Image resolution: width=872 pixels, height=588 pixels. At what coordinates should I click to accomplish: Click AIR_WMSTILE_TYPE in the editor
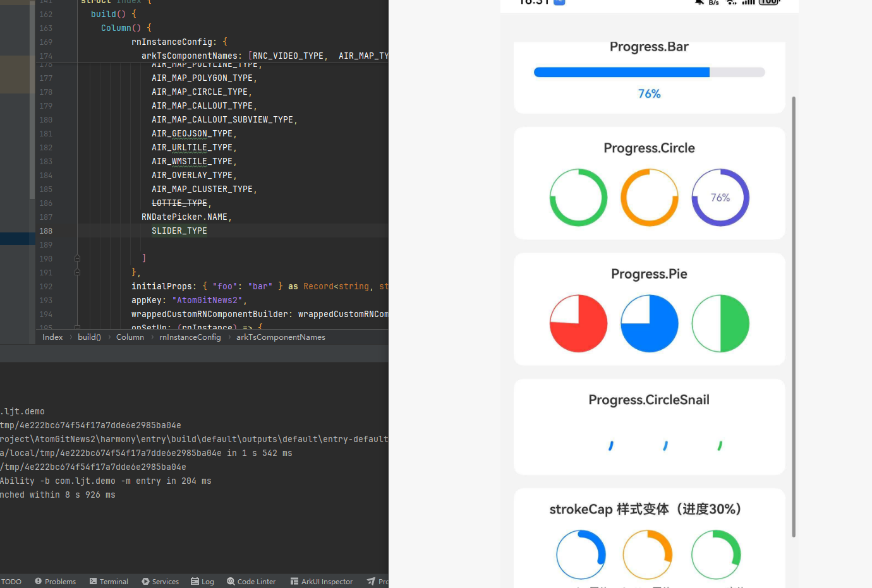click(192, 161)
